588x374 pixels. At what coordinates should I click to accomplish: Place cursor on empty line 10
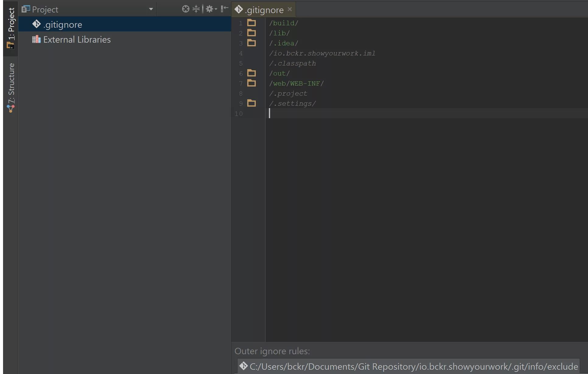coord(426,113)
